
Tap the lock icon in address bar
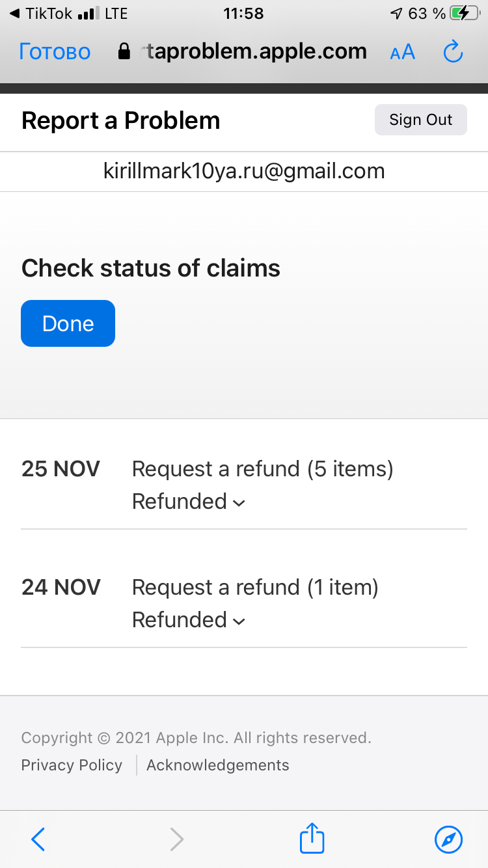click(124, 52)
